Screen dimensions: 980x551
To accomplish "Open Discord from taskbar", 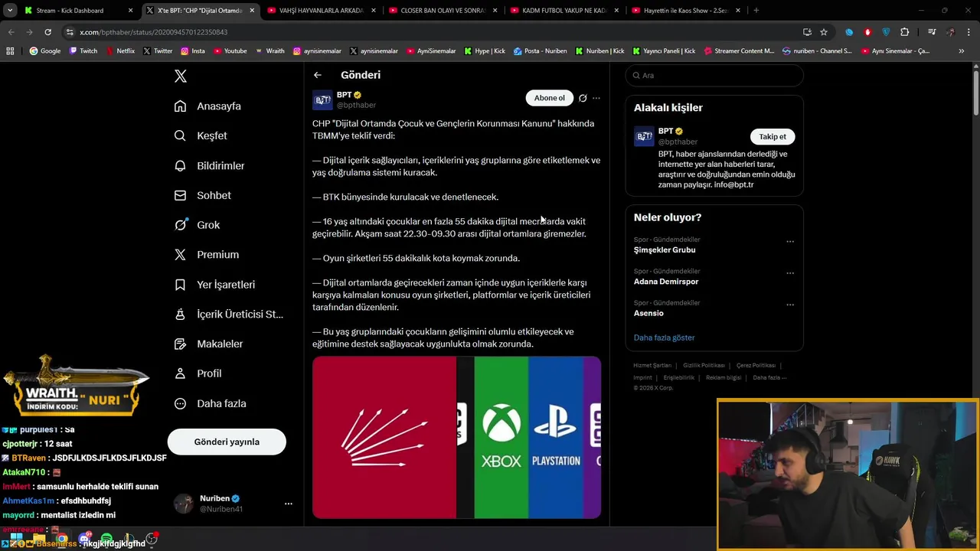I will pyautogui.click(x=84, y=540).
